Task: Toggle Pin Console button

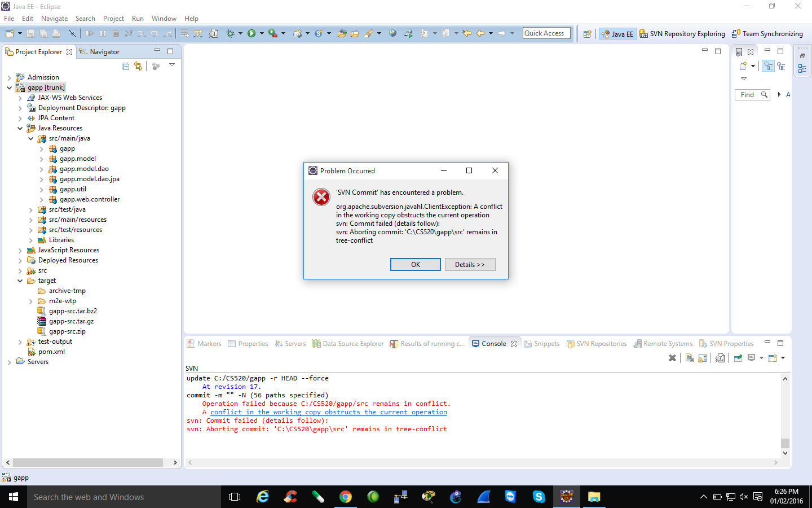Action: click(x=738, y=358)
